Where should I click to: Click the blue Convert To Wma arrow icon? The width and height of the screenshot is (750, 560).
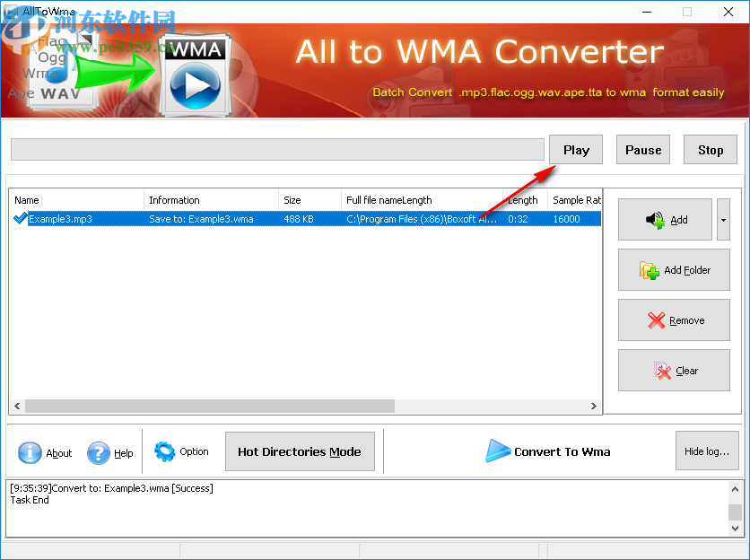[501, 451]
